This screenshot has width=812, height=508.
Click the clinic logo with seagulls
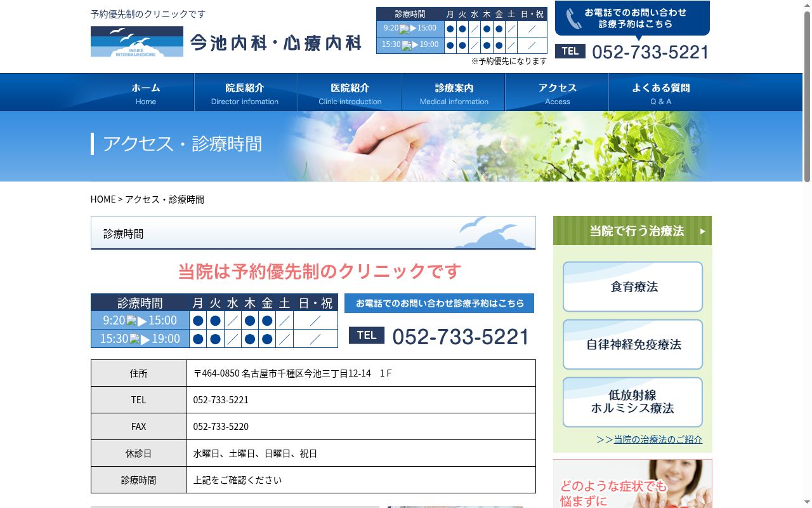tap(137, 41)
